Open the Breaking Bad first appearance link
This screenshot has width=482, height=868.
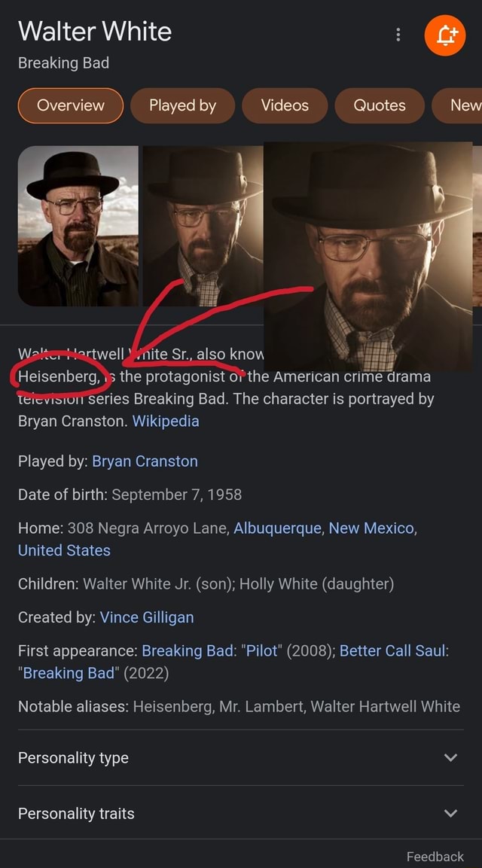pos(188,650)
